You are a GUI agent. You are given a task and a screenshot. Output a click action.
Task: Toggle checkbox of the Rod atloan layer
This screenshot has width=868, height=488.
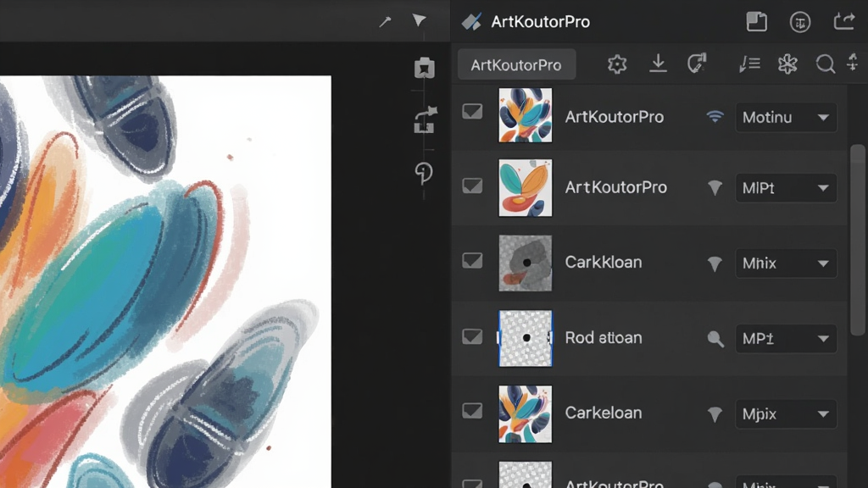(472, 335)
